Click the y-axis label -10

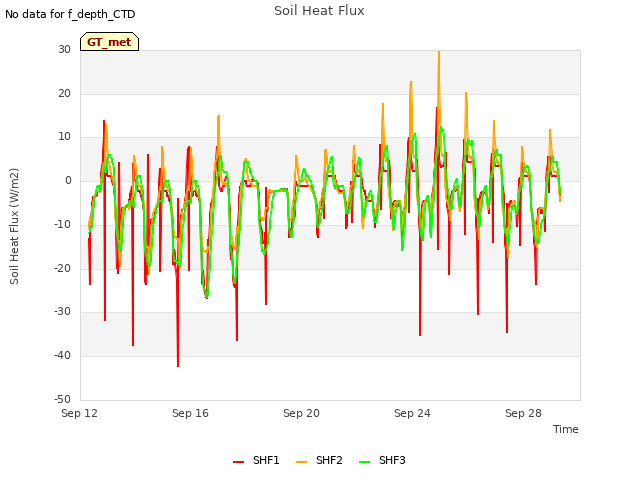point(63,224)
